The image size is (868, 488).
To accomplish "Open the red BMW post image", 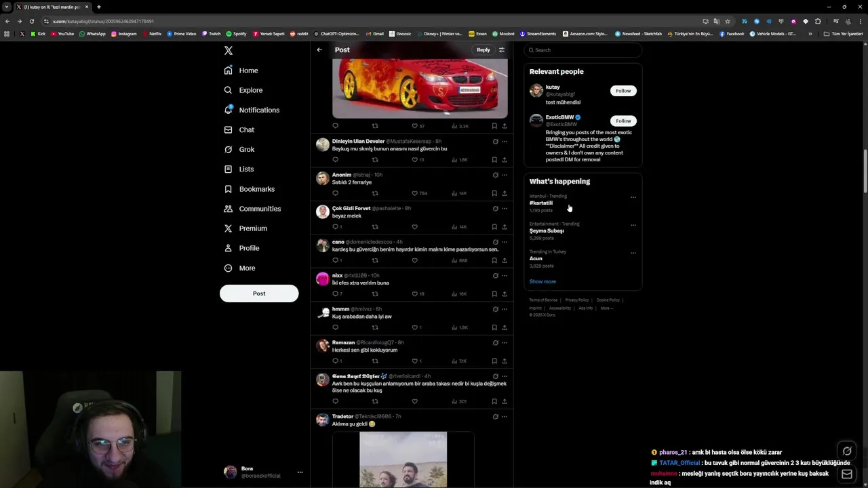I will click(x=420, y=88).
